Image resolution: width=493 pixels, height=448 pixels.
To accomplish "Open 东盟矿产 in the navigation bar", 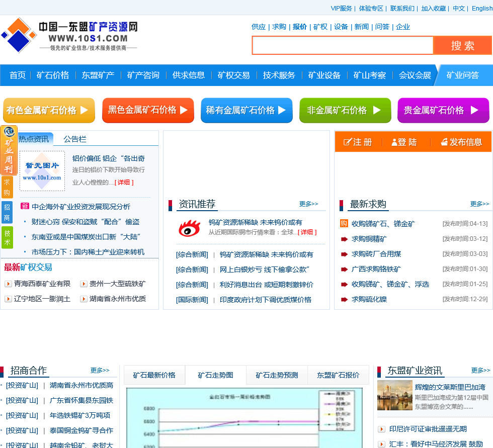I will pyautogui.click(x=98, y=75).
